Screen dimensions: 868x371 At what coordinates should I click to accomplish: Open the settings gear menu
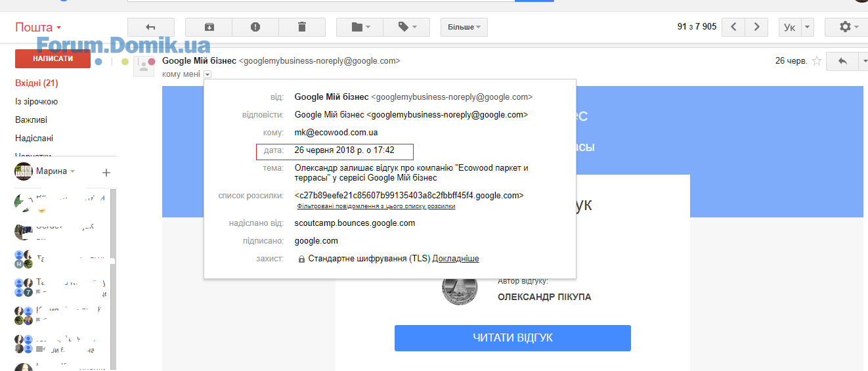pos(849,27)
